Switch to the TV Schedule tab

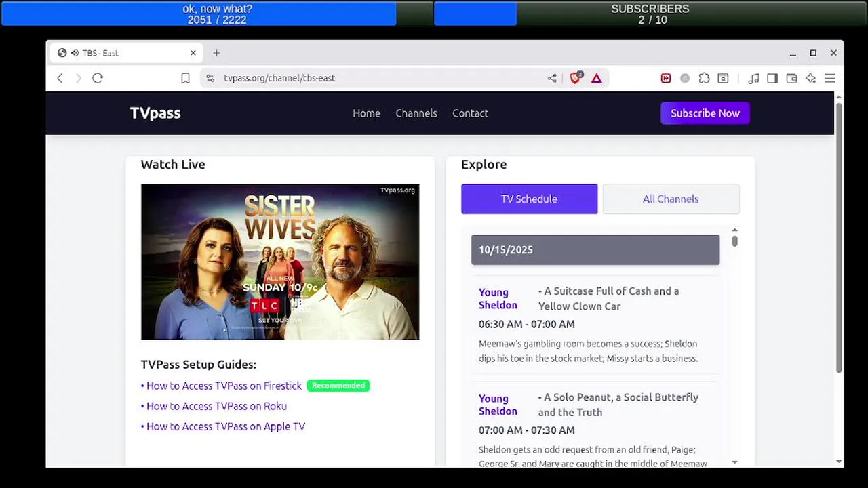(529, 199)
